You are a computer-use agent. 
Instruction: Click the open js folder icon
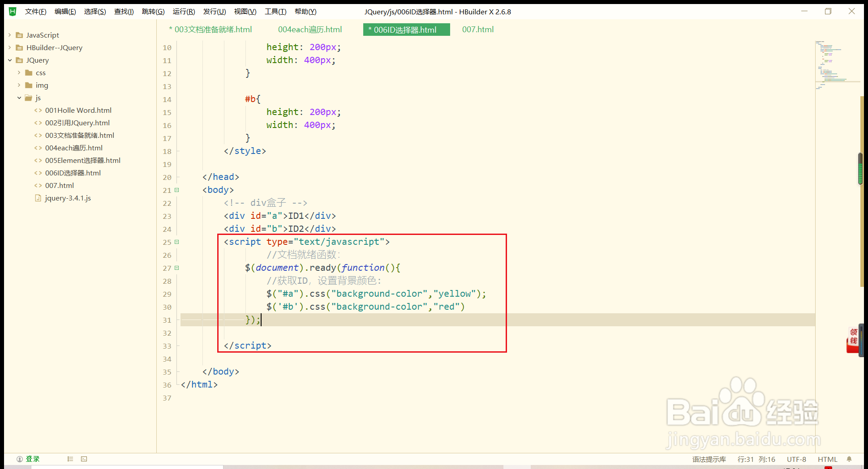pos(29,98)
